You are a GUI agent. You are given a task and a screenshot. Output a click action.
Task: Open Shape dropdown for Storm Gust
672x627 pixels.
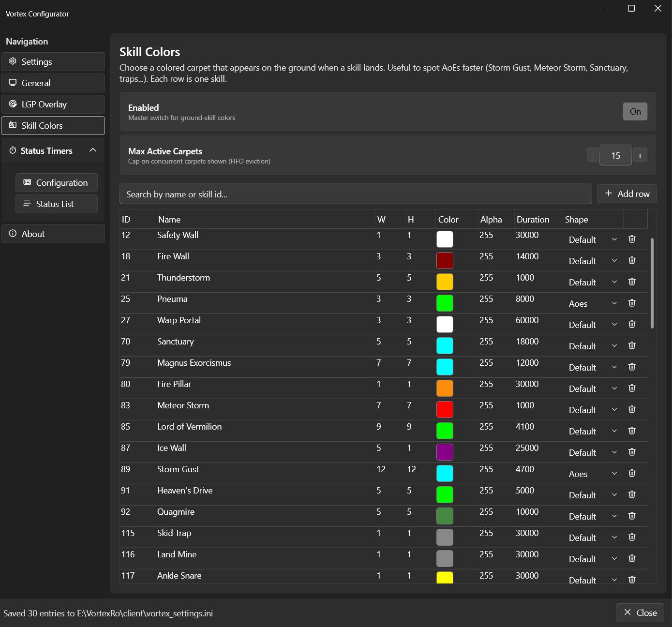[593, 474]
